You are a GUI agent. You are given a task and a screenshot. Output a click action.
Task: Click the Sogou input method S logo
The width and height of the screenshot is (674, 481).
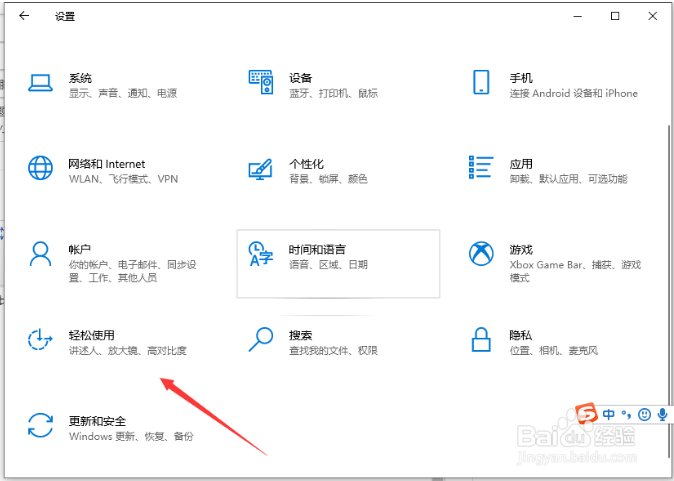(586, 414)
